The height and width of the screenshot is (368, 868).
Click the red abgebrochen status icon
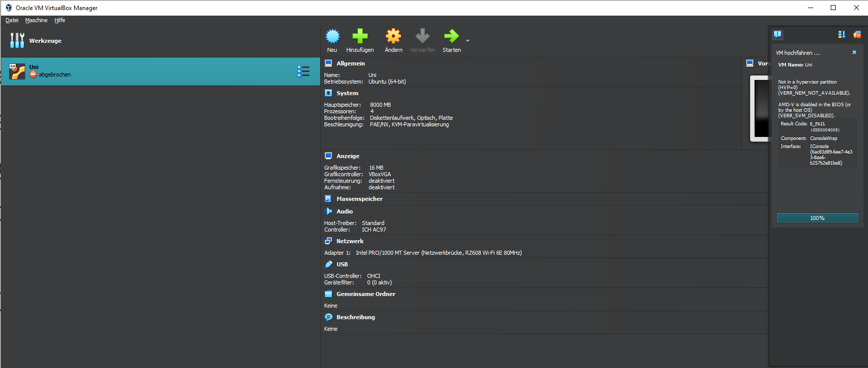[x=33, y=75]
